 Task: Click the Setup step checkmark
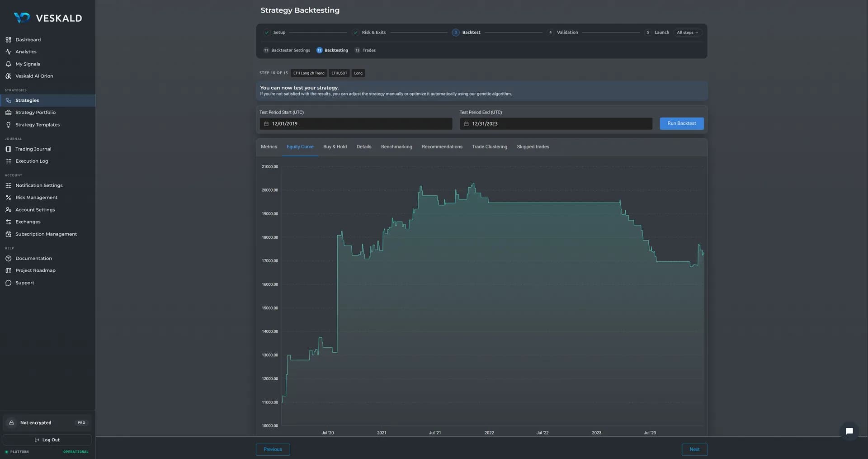[267, 33]
